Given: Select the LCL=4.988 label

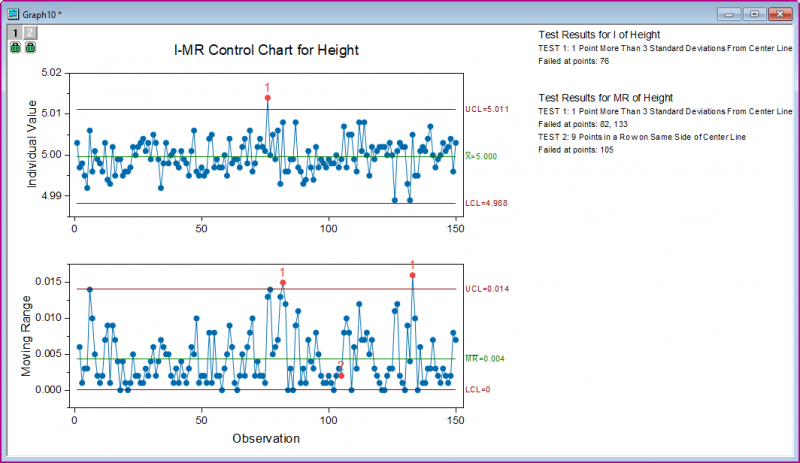Looking at the screenshot, I should point(487,203).
